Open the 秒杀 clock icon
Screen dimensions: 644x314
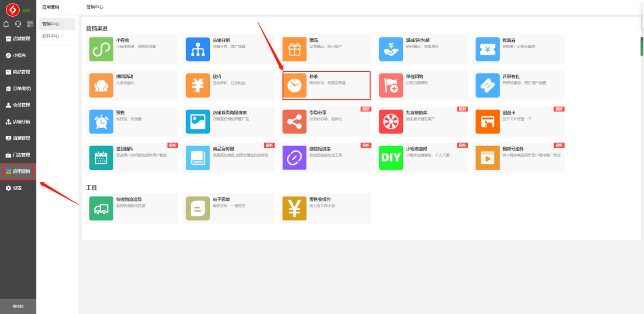coord(295,85)
